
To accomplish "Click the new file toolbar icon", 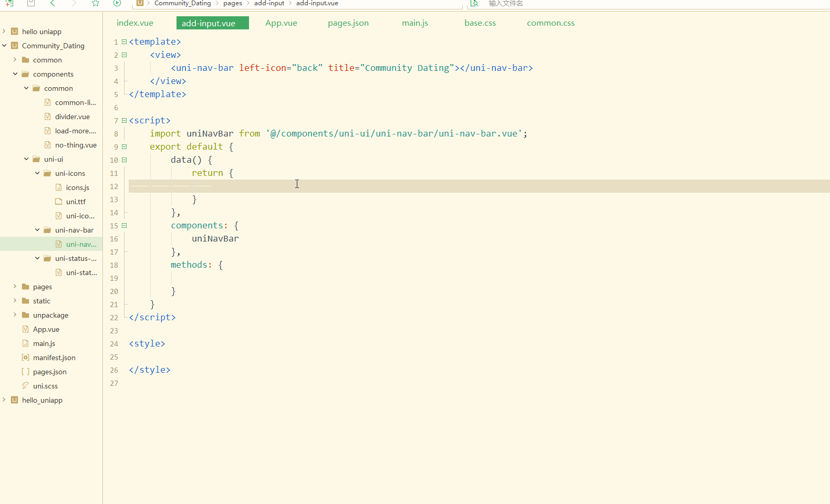I will tap(9, 3).
